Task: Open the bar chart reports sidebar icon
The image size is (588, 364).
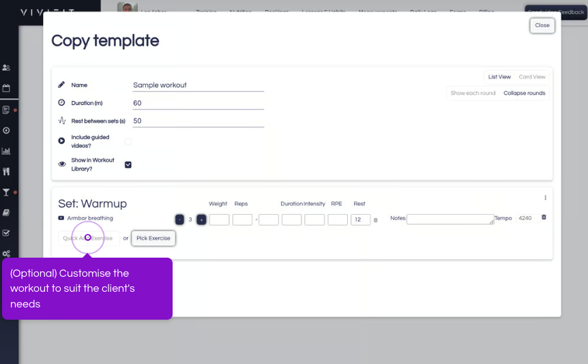Action: tap(6, 151)
